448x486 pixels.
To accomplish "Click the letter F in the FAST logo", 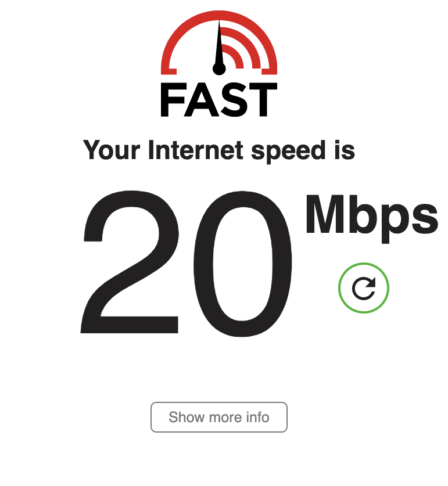I will 173,99.
